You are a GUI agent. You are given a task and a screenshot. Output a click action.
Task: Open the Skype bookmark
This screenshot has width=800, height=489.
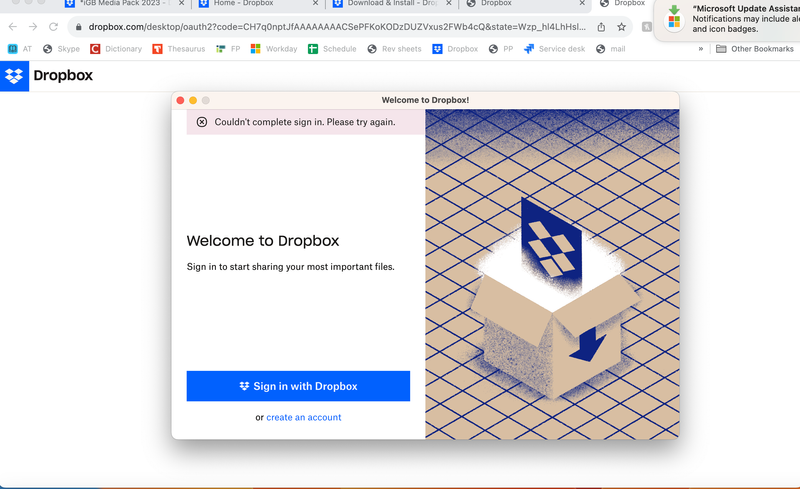coord(62,49)
